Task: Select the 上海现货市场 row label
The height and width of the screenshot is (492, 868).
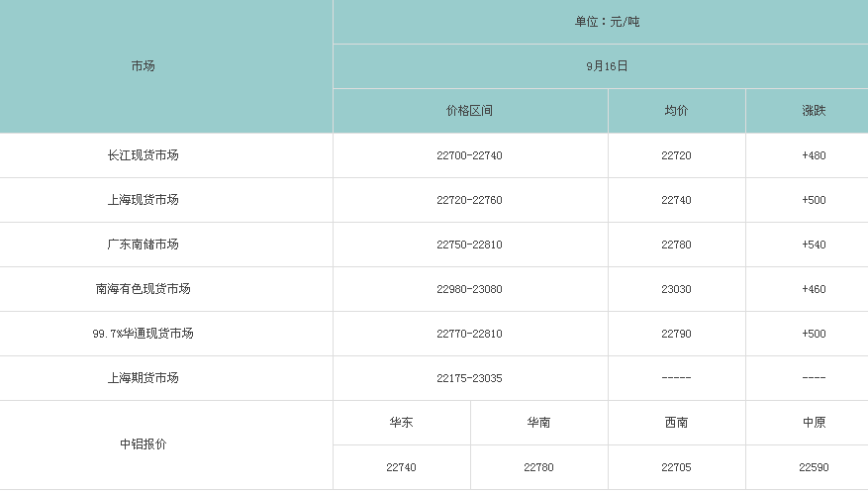Action: 143,200
